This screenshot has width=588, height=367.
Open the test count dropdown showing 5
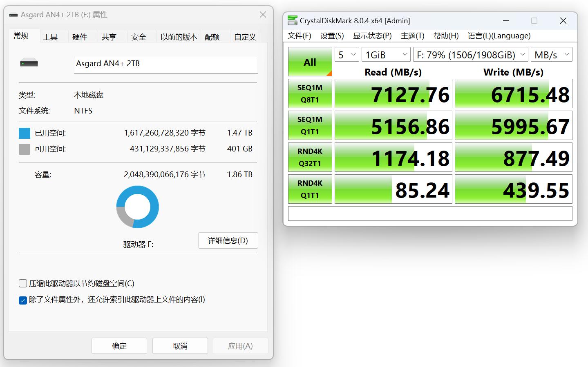pos(346,54)
